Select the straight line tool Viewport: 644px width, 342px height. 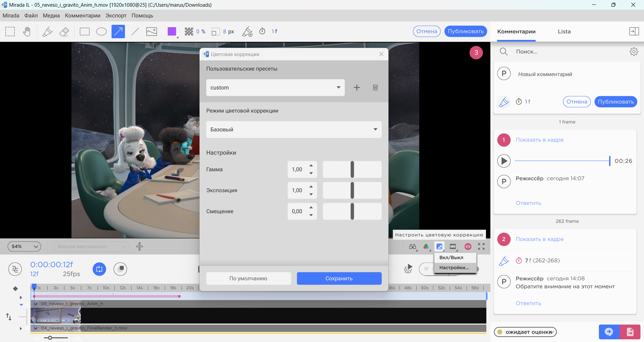click(x=135, y=32)
